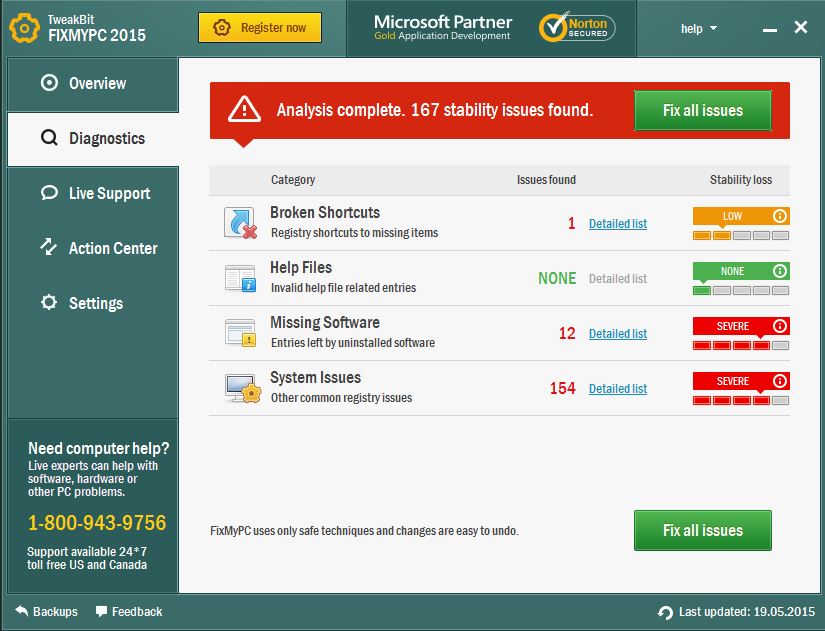Click the Broken Shortcuts category icon
The height and width of the screenshot is (631, 825).
pos(240,223)
